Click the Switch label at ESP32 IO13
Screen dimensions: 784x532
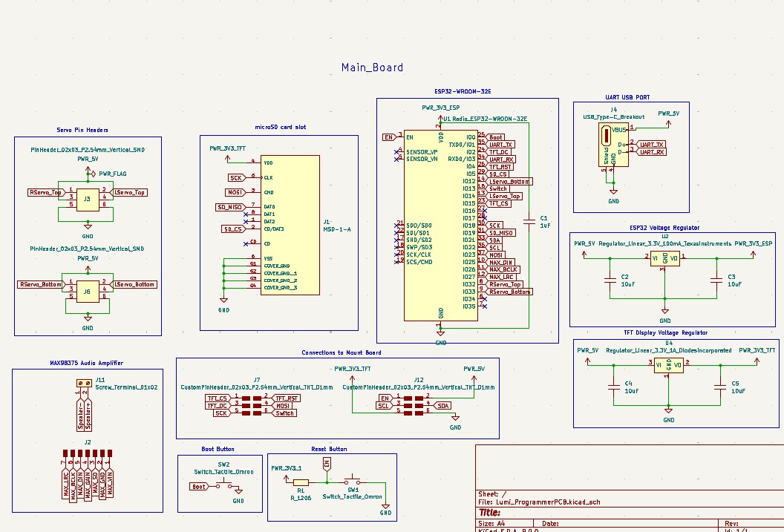pyautogui.click(x=498, y=188)
